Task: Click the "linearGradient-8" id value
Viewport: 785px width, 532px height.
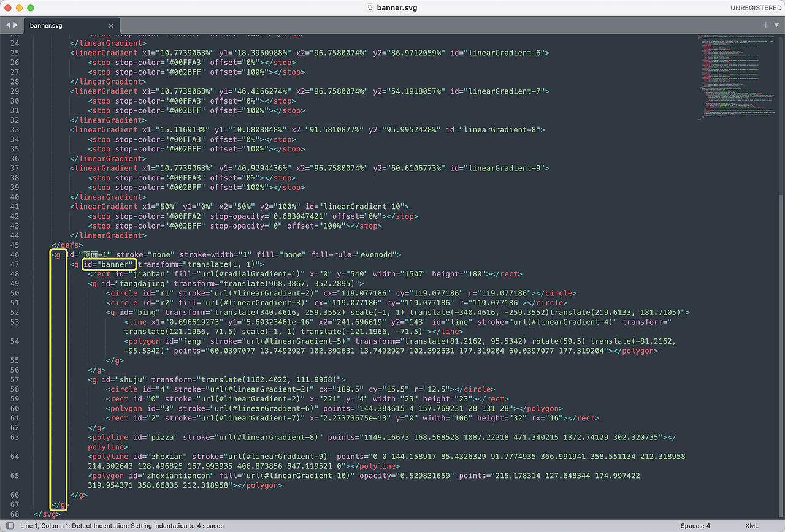Action: (x=499, y=130)
